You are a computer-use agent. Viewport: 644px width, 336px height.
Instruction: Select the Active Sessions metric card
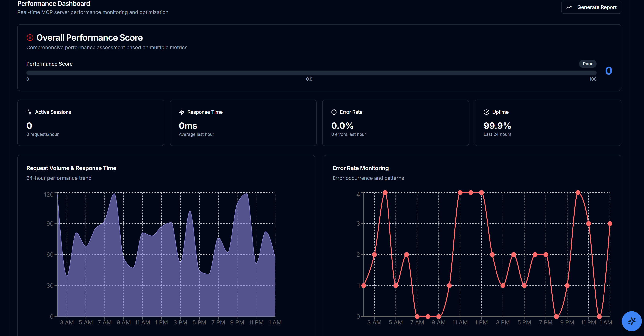91,123
